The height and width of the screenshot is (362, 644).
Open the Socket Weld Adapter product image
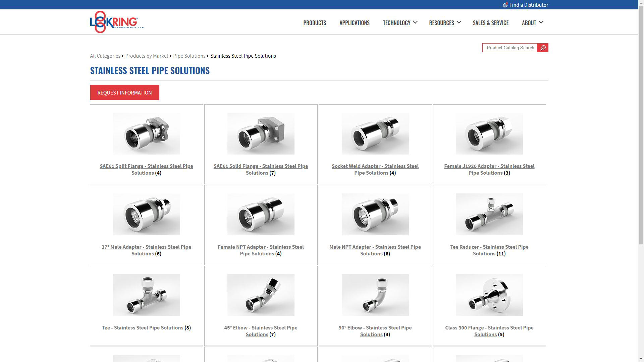[375, 134]
